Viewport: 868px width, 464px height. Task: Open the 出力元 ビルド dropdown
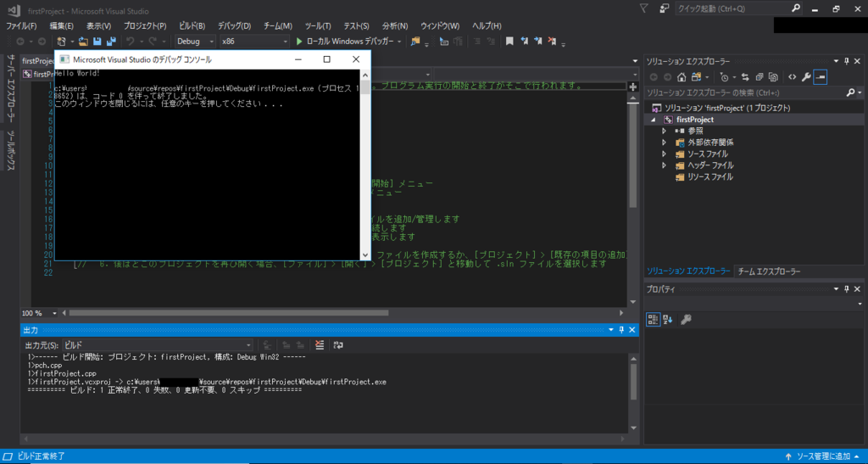coord(158,345)
